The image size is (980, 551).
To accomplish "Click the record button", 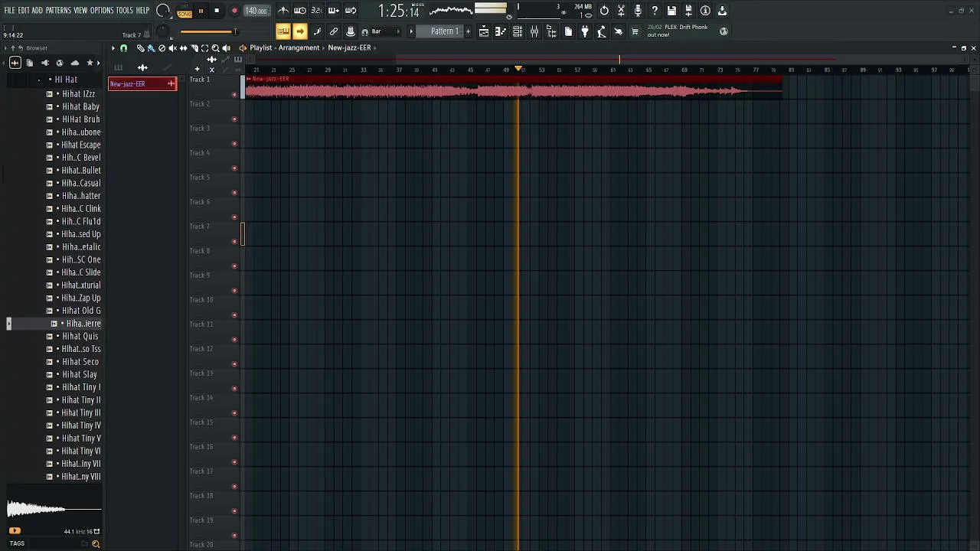I will coord(235,11).
